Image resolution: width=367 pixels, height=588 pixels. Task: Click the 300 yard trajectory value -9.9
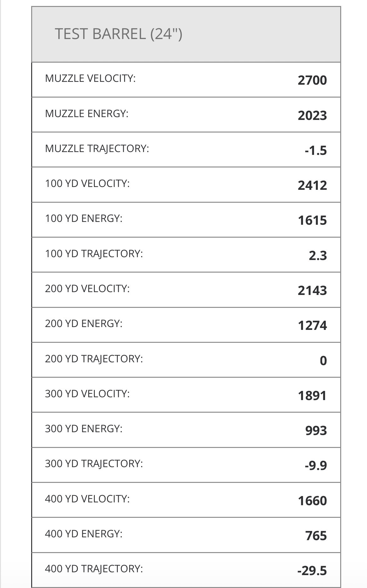[x=316, y=465]
